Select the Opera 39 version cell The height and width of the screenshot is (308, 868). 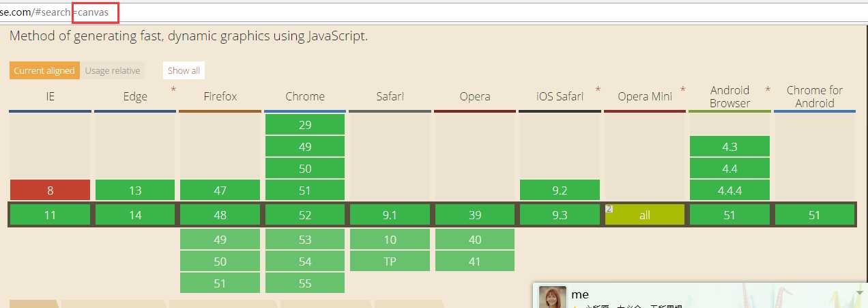pos(475,214)
